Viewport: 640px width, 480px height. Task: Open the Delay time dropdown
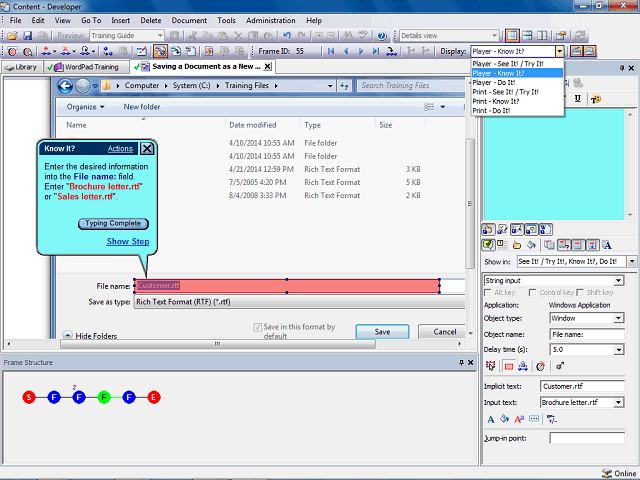click(x=619, y=349)
